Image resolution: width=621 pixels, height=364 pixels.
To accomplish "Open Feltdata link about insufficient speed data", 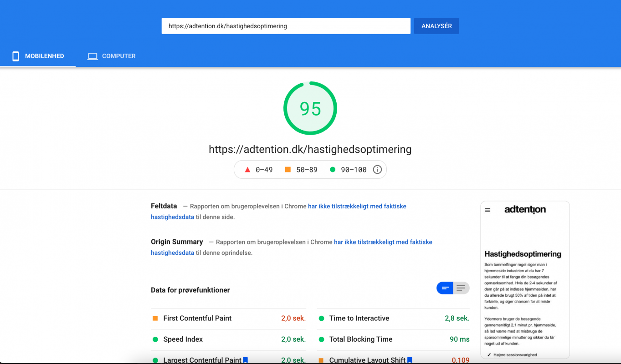I will (x=357, y=206).
